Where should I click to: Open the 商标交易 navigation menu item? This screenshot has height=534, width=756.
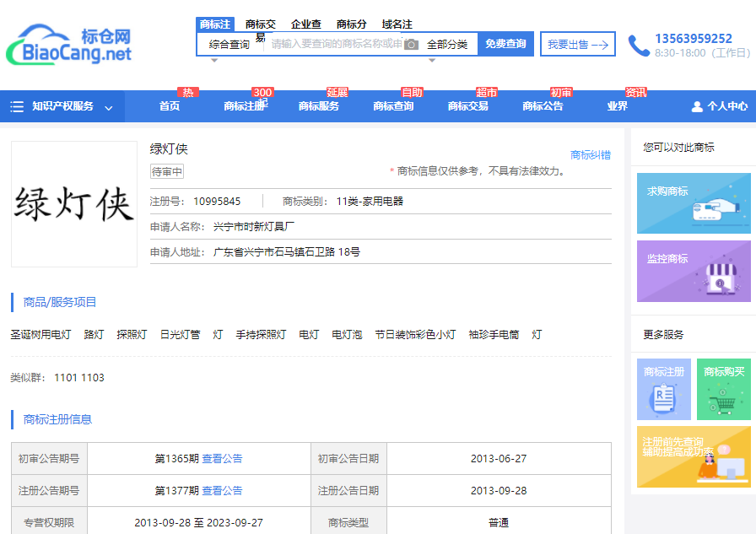click(x=467, y=106)
